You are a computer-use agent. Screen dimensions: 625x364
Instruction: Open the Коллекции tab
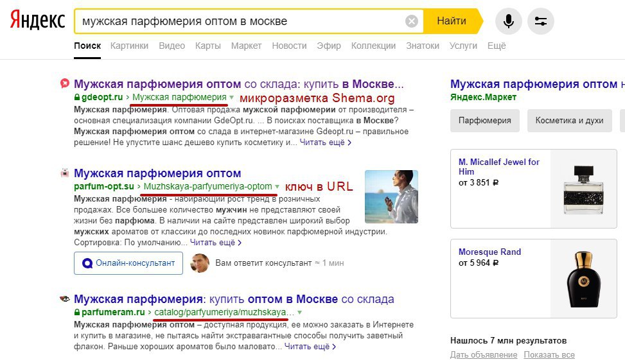(x=373, y=46)
